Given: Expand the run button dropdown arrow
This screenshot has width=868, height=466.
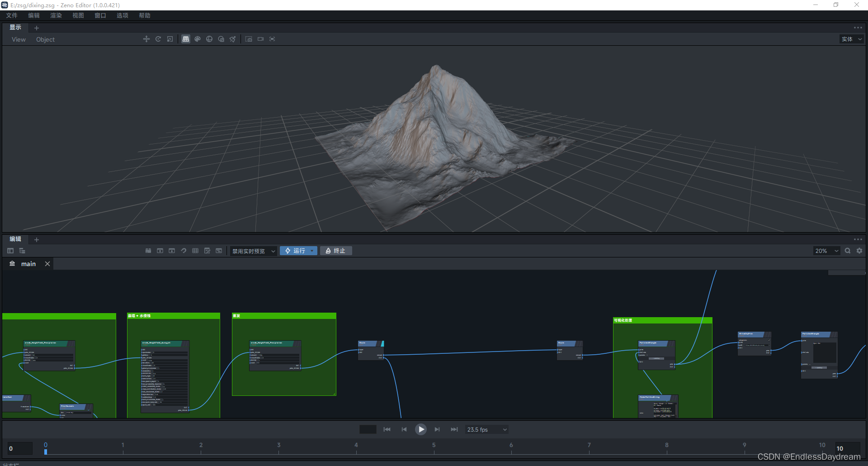Looking at the screenshot, I should (x=312, y=251).
